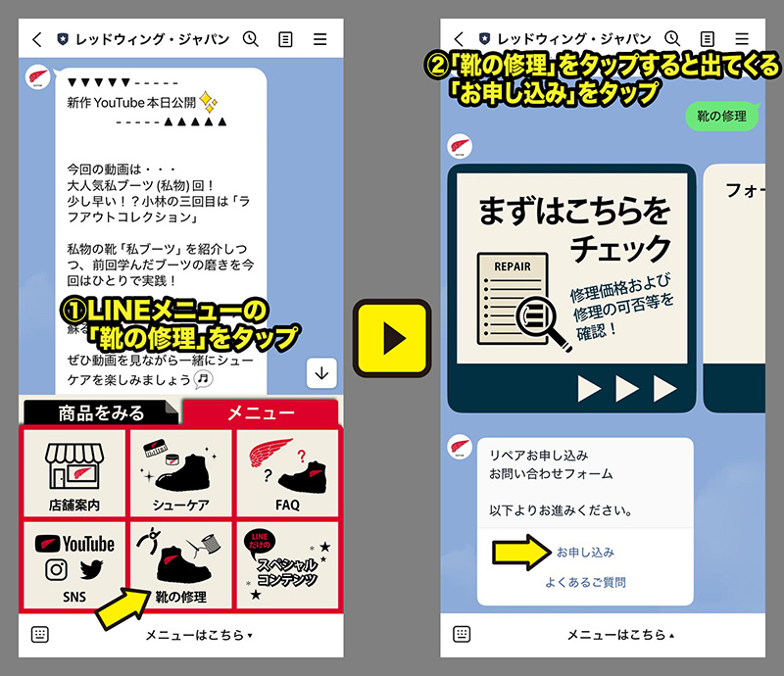Tap the お申し込み link

coord(585,553)
